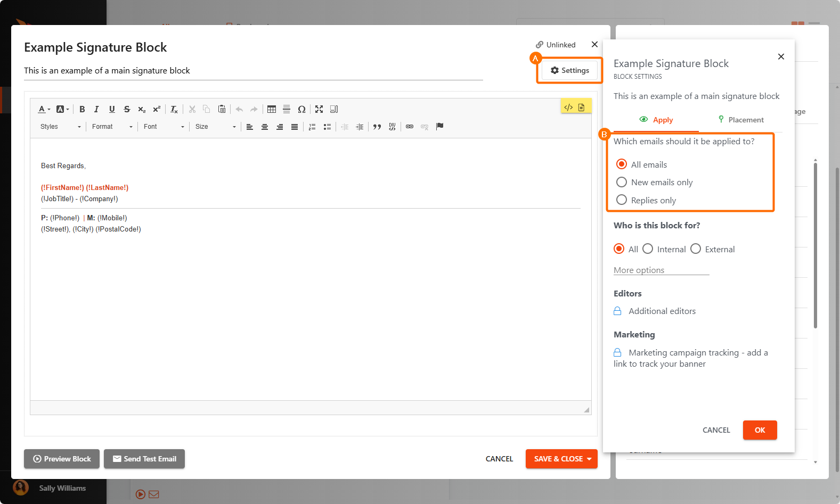Insert a hyperlink with the link icon

click(410, 127)
